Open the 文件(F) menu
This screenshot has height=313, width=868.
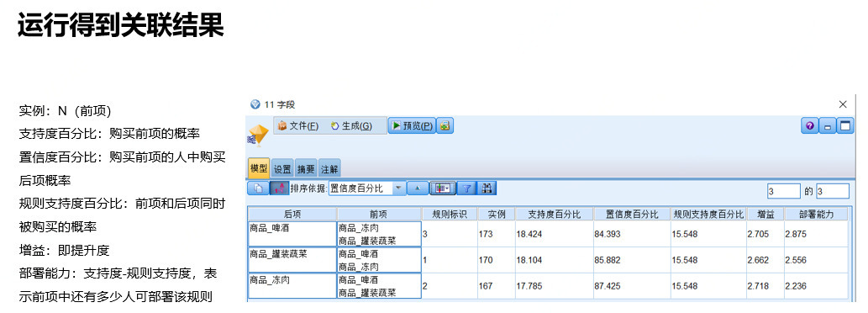pos(298,125)
